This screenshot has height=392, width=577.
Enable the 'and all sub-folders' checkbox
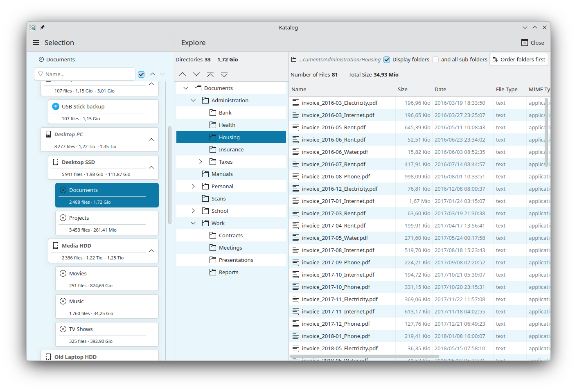click(x=435, y=60)
